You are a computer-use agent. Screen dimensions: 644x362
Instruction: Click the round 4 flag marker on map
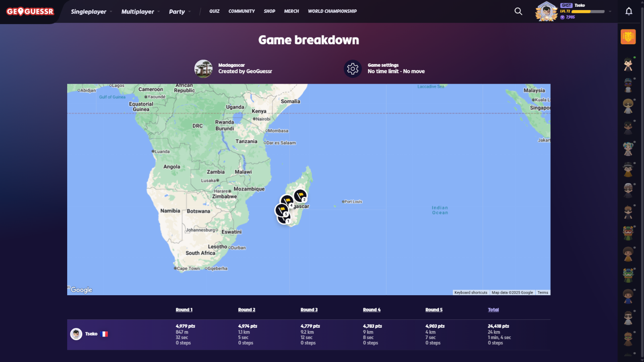(x=287, y=201)
